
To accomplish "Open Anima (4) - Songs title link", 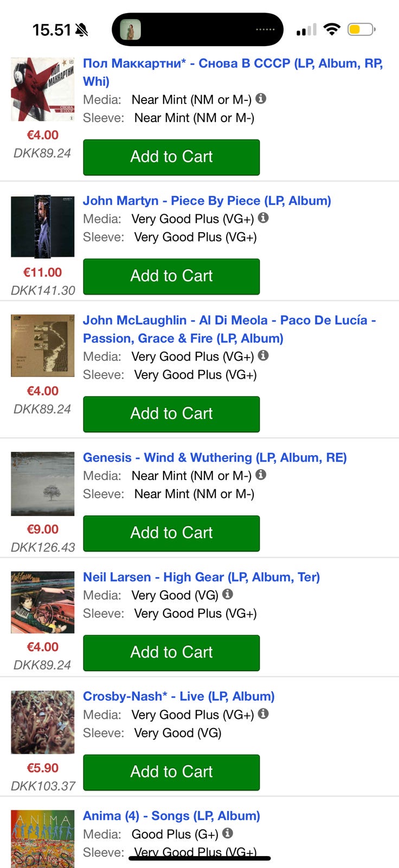I will point(171,815).
